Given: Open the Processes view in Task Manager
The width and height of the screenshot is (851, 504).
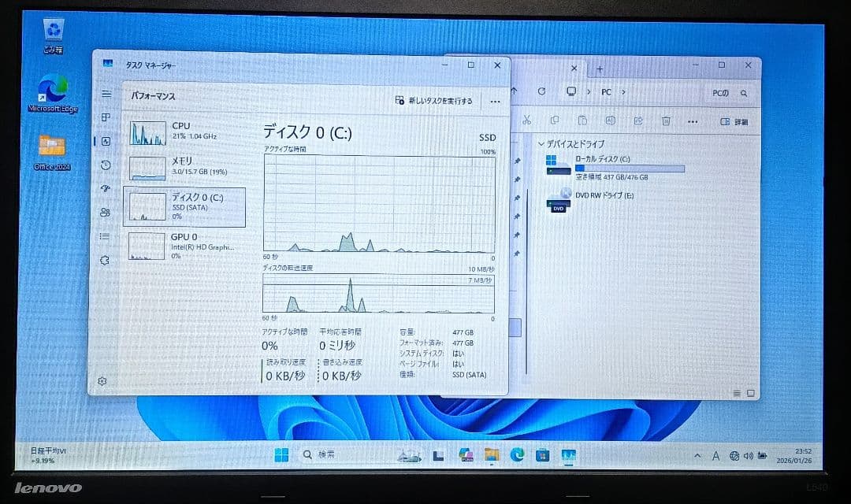Looking at the screenshot, I should pos(106,117).
